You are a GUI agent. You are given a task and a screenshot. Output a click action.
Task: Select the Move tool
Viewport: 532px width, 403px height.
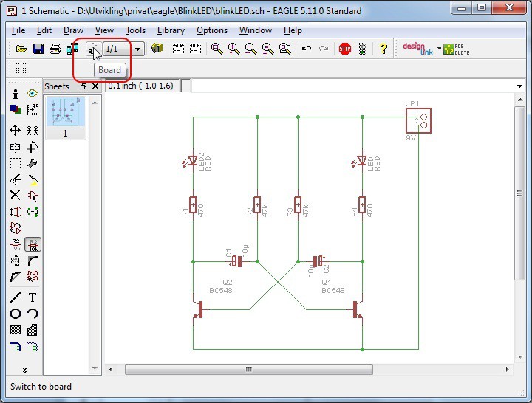[x=15, y=130]
